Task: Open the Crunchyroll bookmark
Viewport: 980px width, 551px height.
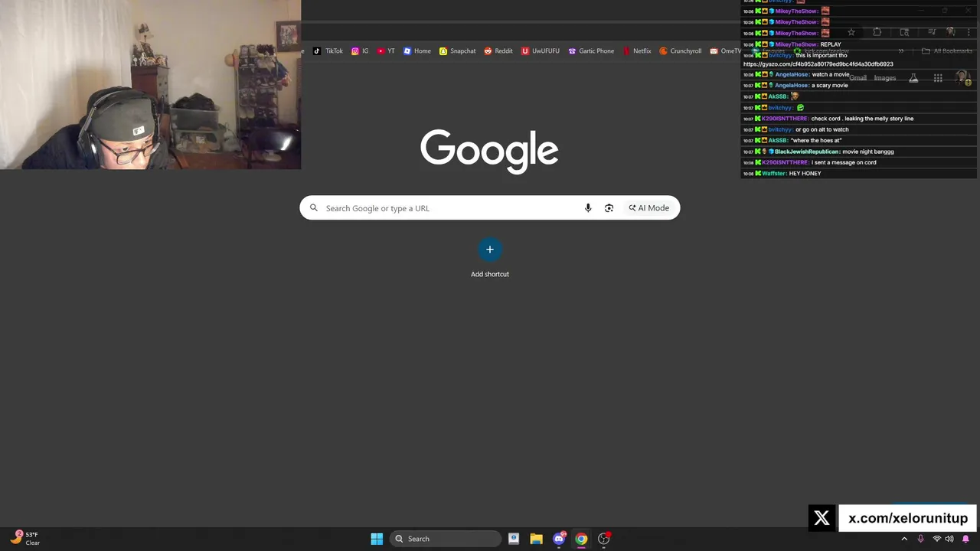Action: click(x=680, y=51)
